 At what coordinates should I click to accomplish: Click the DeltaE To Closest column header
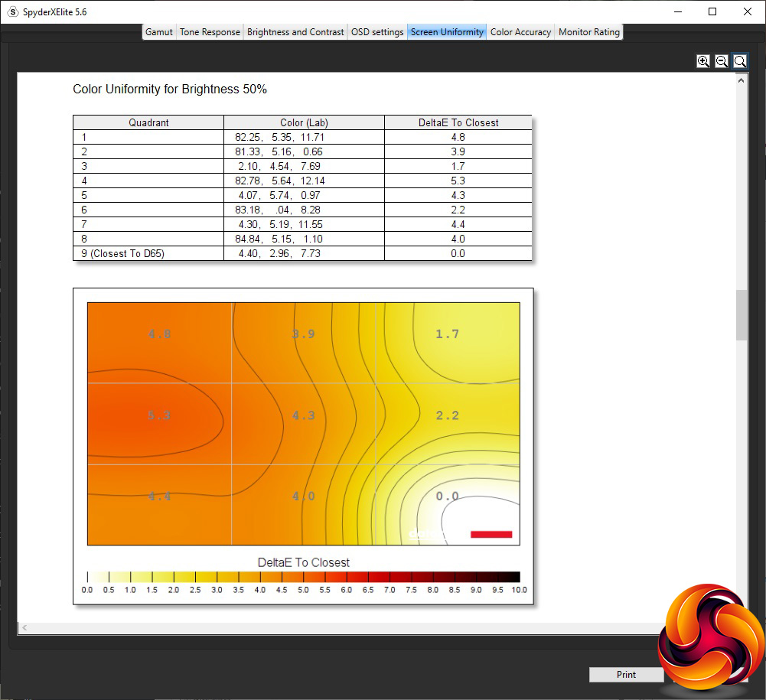(458, 122)
